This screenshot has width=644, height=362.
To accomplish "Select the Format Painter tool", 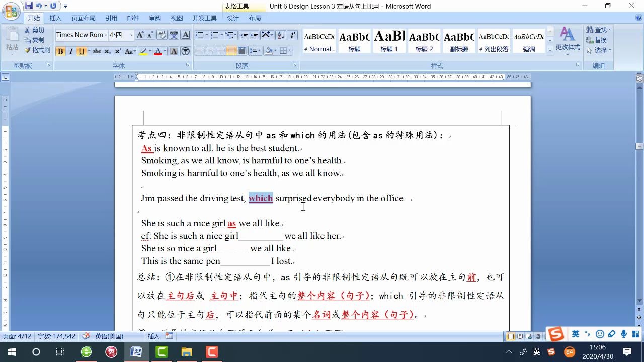I will point(36,49).
